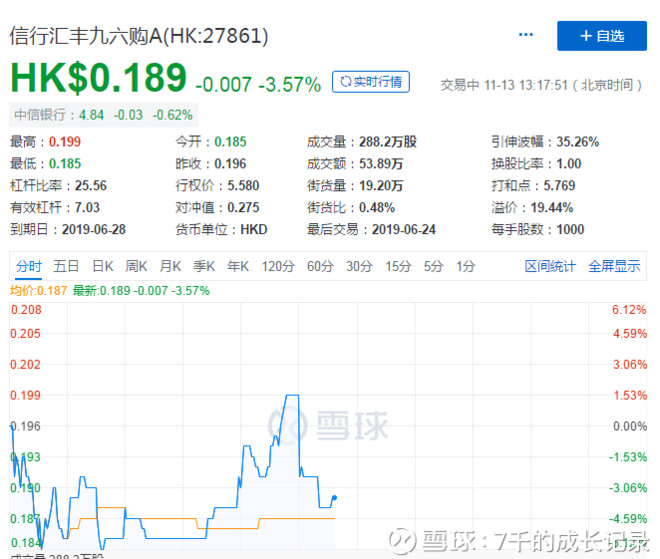
Task: Add stock via 自选 button
Action: point(601,36)
